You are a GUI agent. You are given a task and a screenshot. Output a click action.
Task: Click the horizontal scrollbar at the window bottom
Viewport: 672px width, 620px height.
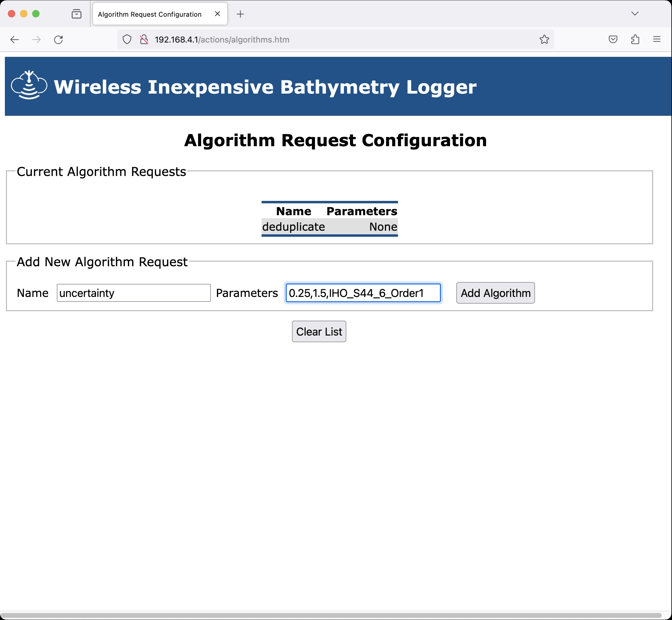tap(330, 616)
